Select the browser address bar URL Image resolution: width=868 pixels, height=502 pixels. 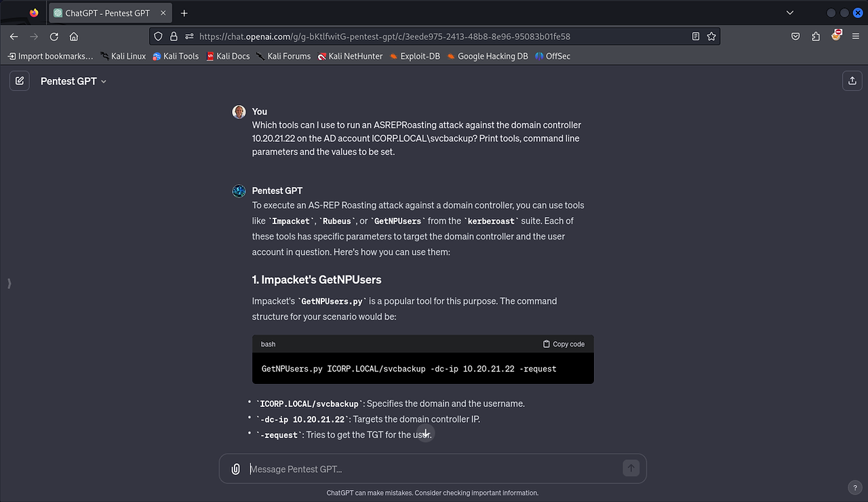pos(384,37)
